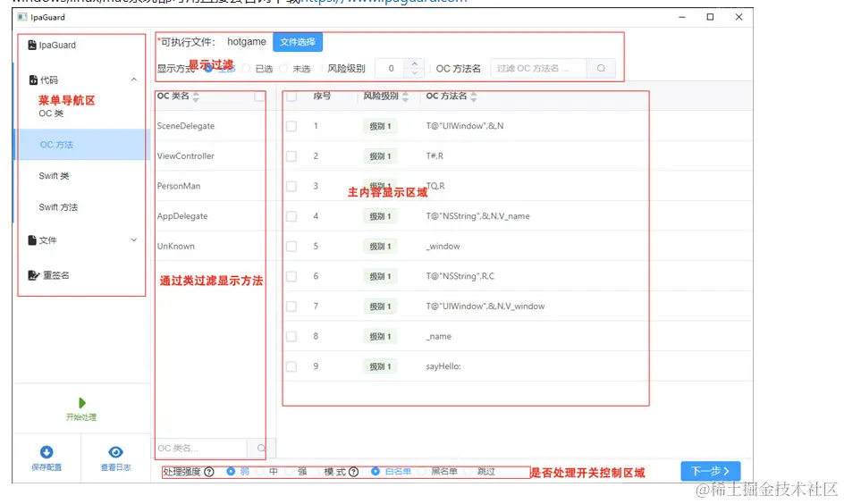The height and width of the screenshot is (504, 844).
Task: Toggle the select-all checkbox in method table header
Action: tap(291, 97)
